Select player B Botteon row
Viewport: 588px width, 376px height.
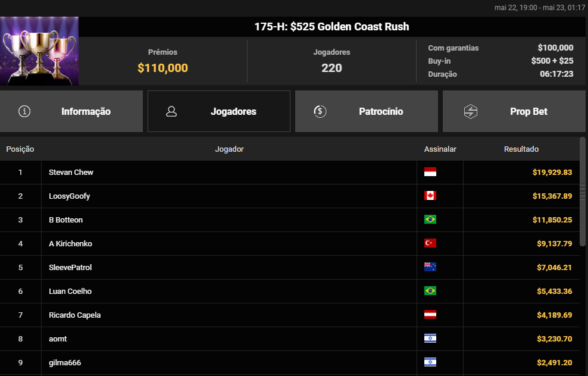coord(290,220)
